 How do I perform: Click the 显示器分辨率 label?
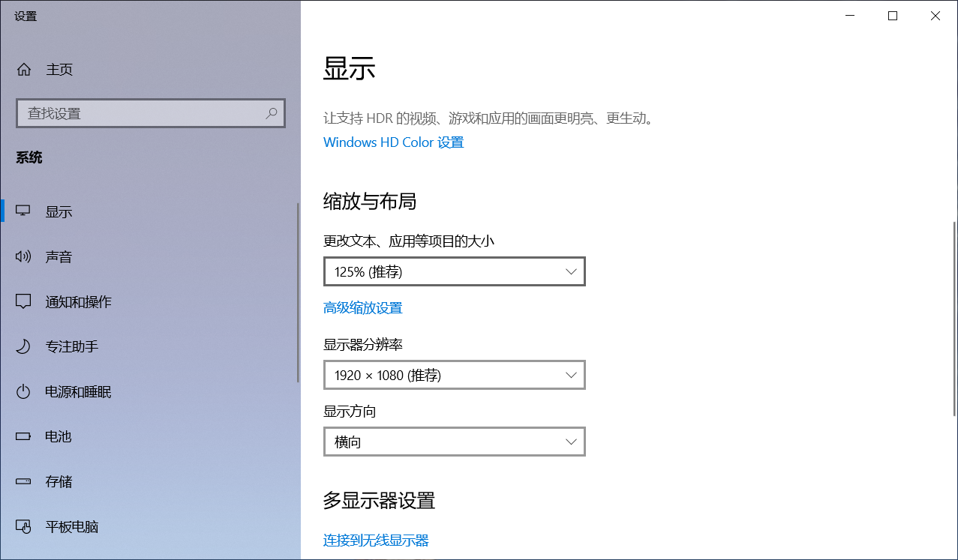click(363, 345)
